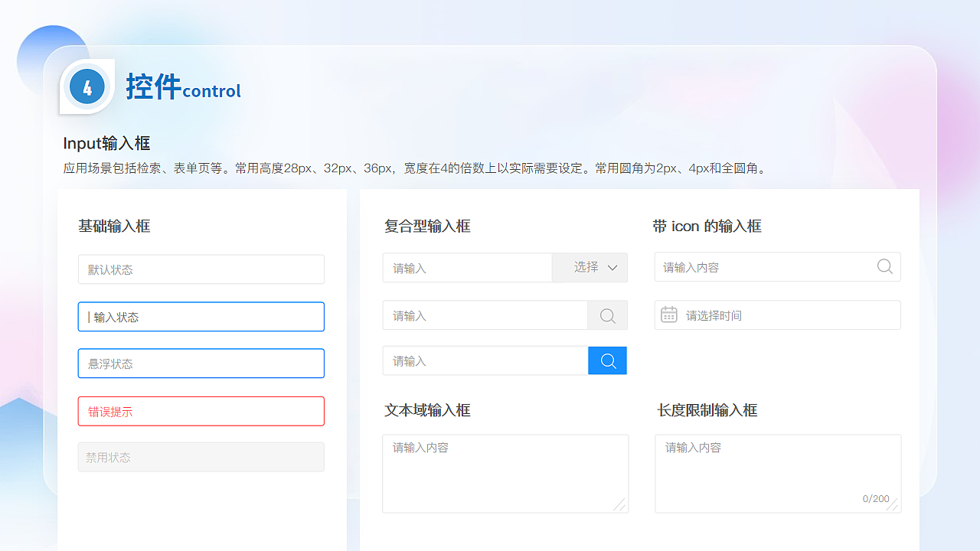Click the description text starting 应用场景包括检索
This screenshot has height=551, width=980.
[414, 168]
